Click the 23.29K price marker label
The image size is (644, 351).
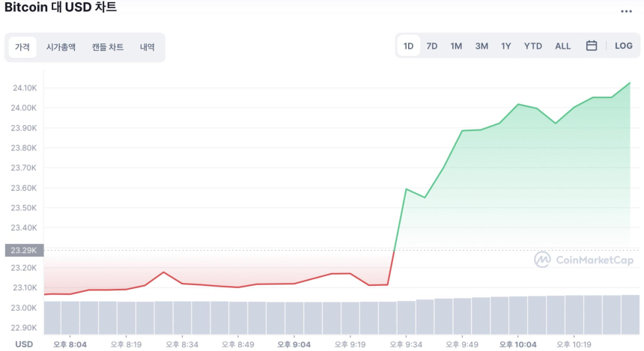25,250
